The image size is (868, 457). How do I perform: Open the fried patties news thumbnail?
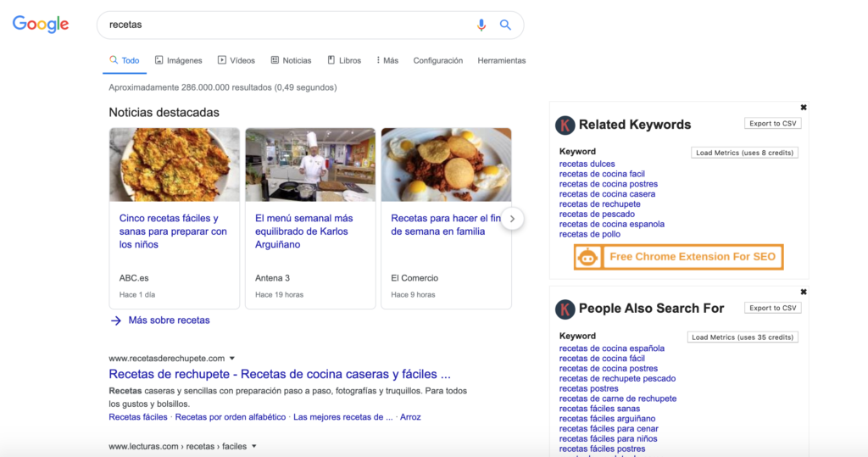(175, 164)
